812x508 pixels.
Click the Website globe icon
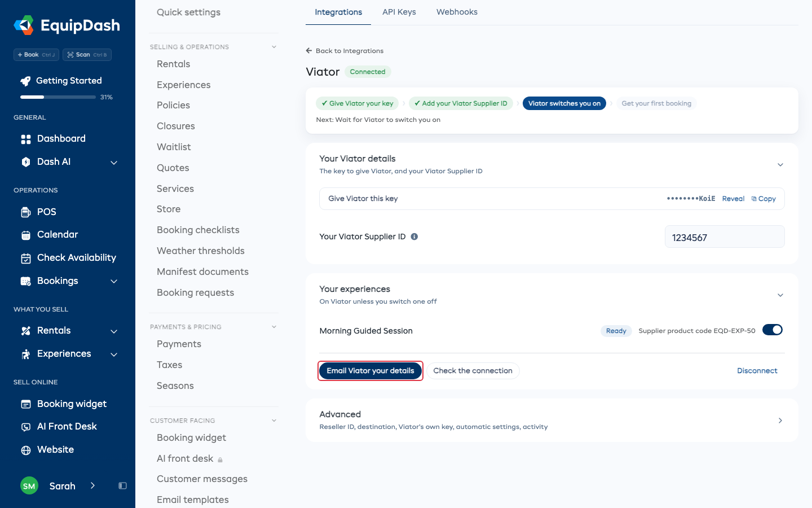(26, 450)
